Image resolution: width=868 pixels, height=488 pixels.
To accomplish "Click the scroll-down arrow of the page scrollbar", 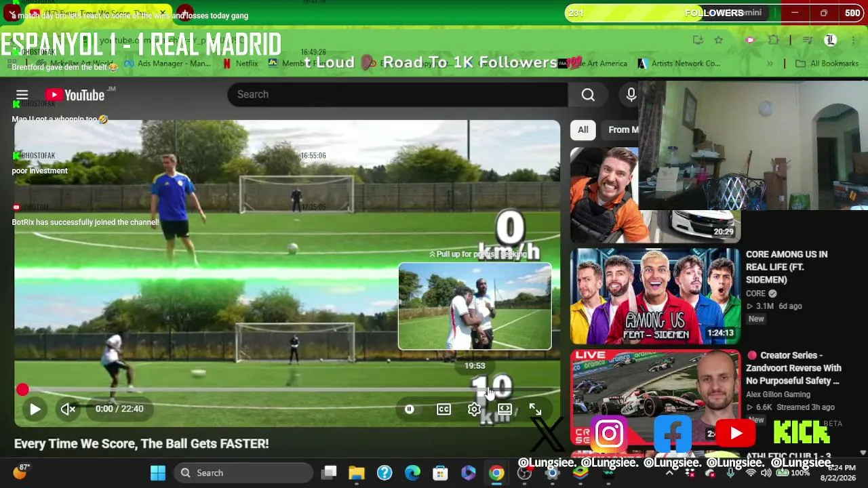I will click(x=863, y=452).
